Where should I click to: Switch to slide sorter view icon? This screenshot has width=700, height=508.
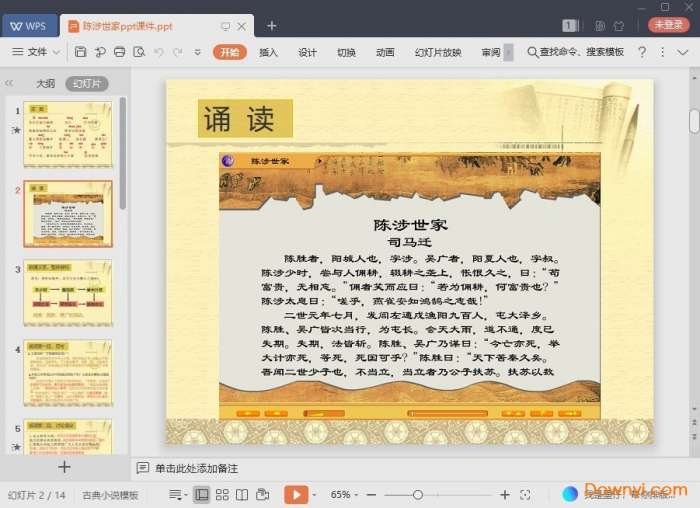click(x=222, y=494)
